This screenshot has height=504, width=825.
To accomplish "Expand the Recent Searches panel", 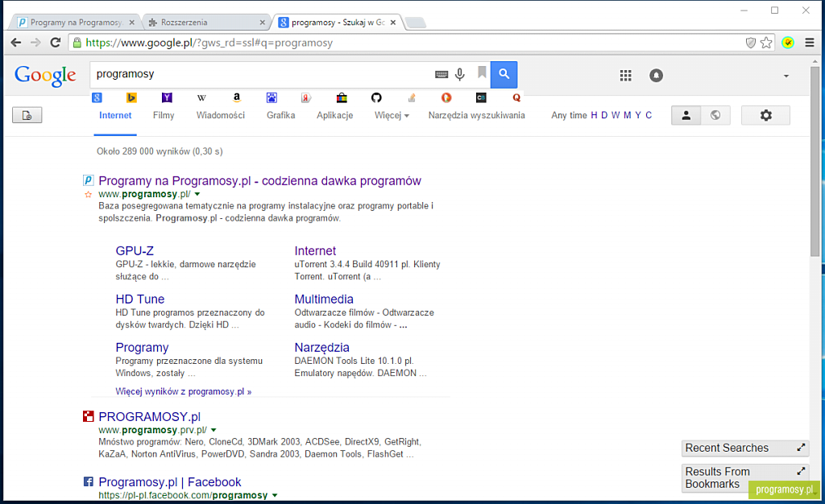I will 801,448.
